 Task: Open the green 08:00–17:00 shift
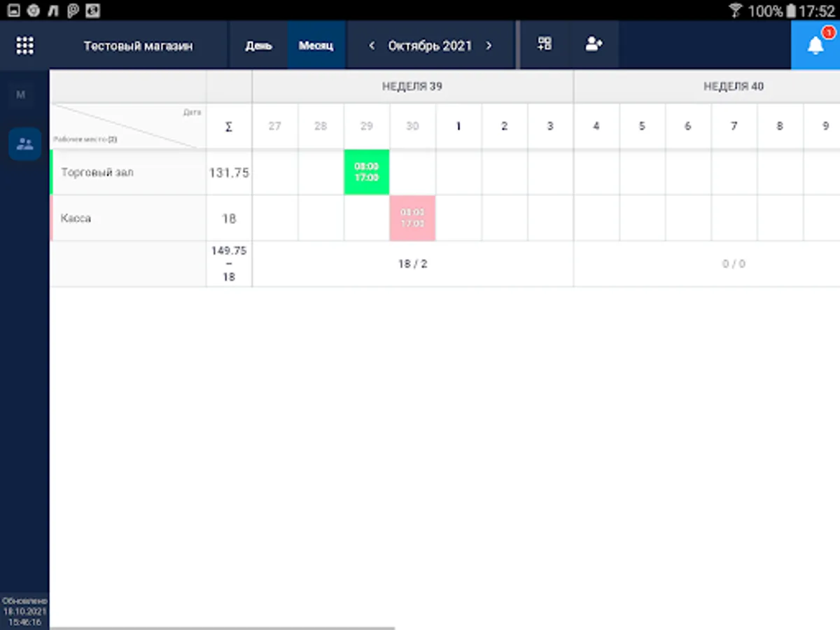coord(367,172)
